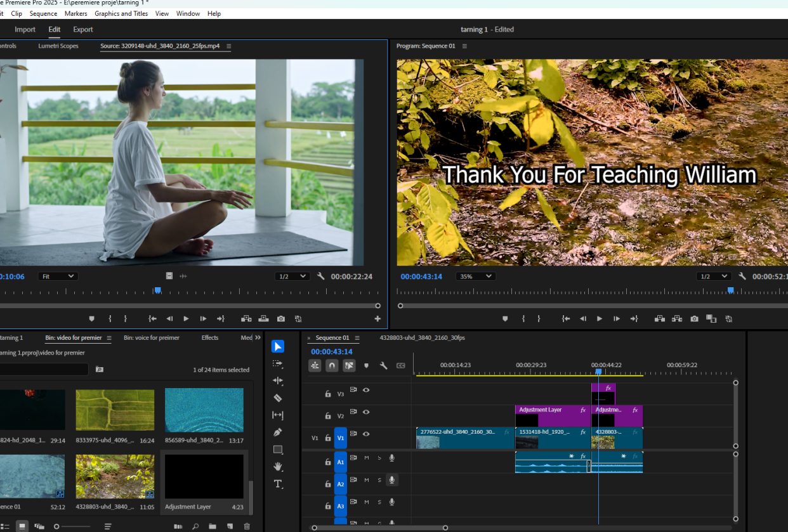Viewport: 788px width, 532px height.
Task: Click the Sort Icons button in bin
Action: coord(108,526)
